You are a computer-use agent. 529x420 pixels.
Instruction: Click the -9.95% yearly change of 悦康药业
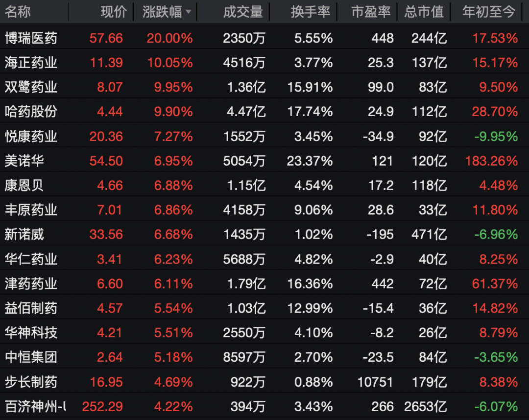coord(497,136)
